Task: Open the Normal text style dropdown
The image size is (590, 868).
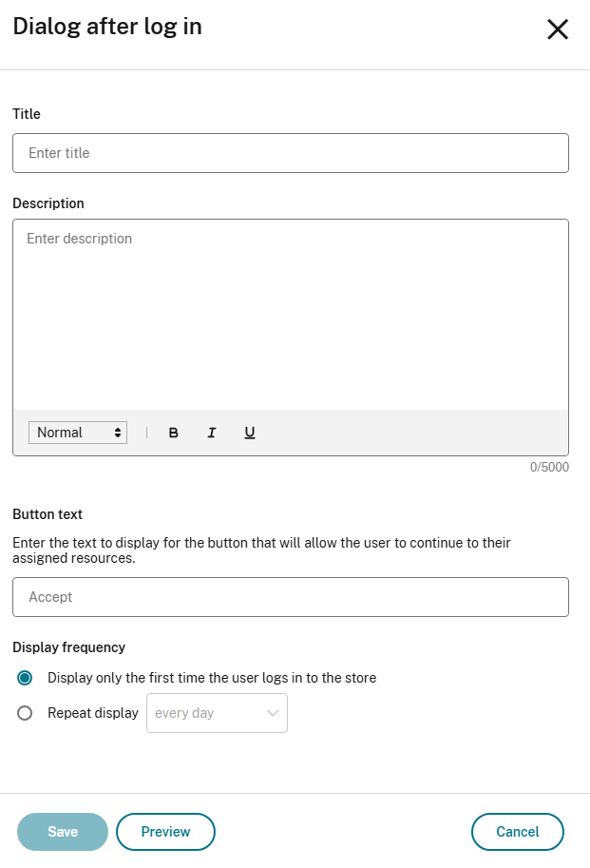Action: coord(78,433)
